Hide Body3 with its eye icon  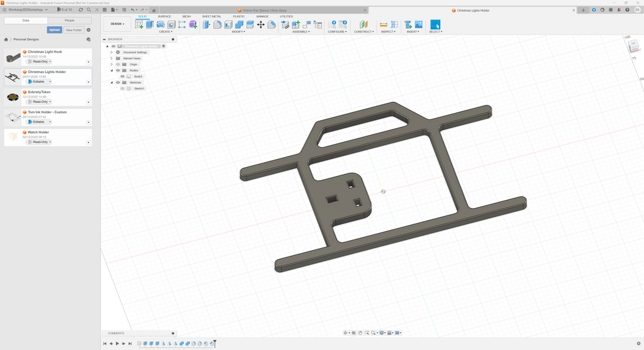123,76
